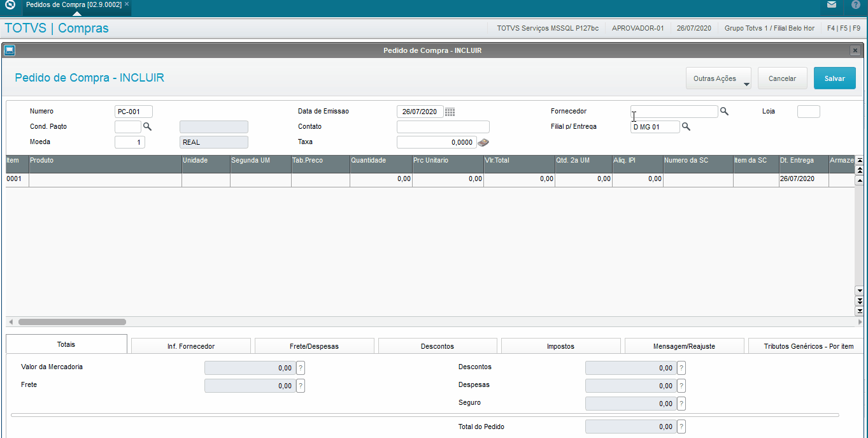Select the Totais tab
Image resolution: width=868 pixels, height=438 pixels.
click(66, 344)
